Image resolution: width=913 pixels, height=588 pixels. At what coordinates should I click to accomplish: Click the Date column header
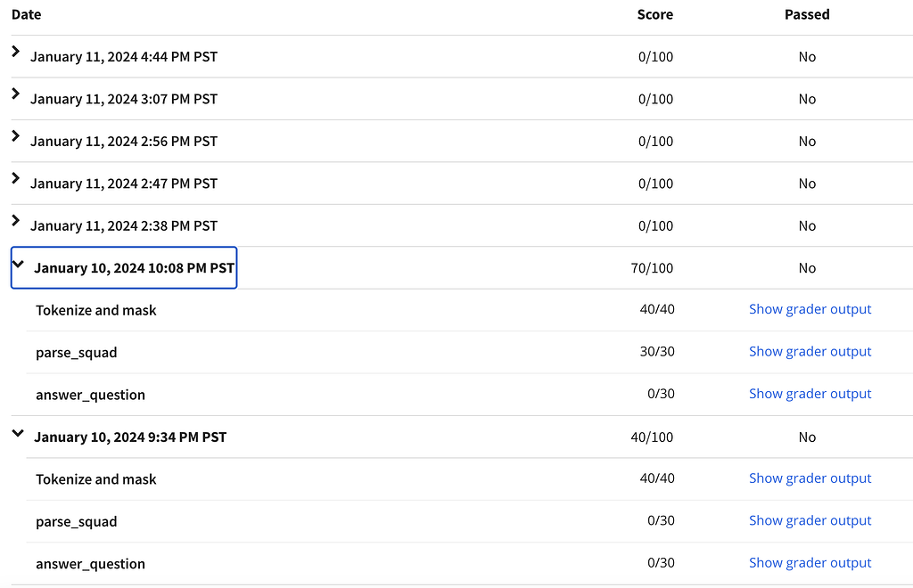tap(27, 14)
